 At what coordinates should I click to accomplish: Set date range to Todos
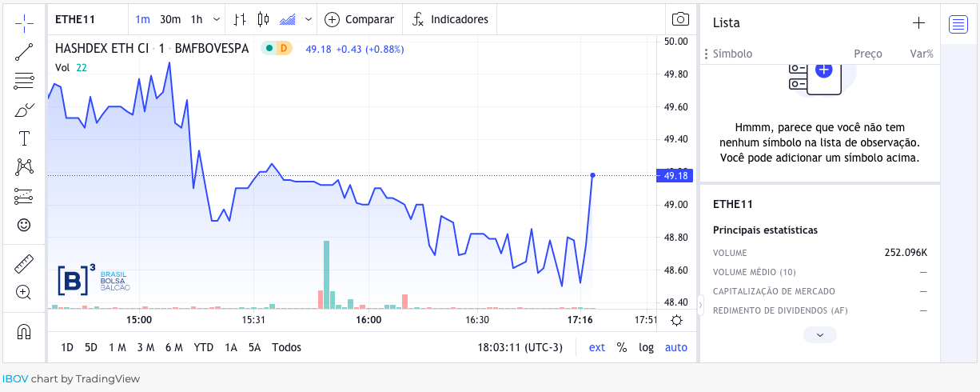287,347
